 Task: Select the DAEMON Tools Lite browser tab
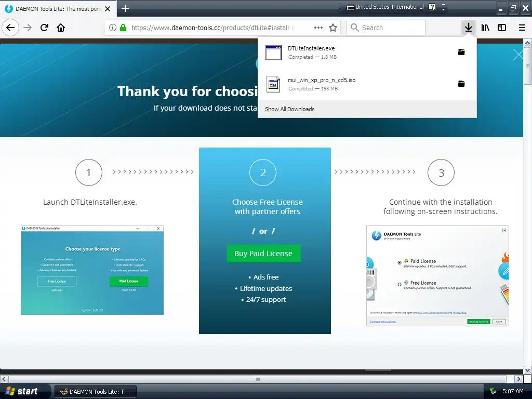58,8
